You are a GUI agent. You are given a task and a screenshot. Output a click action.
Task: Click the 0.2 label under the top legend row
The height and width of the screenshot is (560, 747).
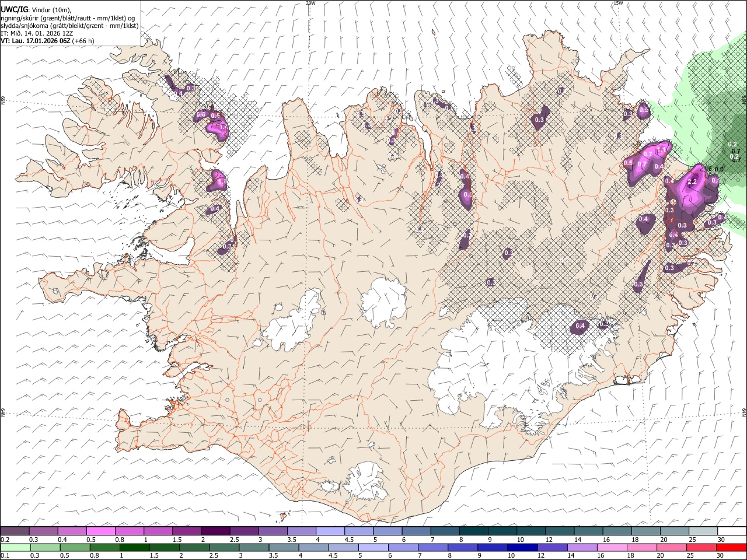pyautogui.click(x=4, y=540)
